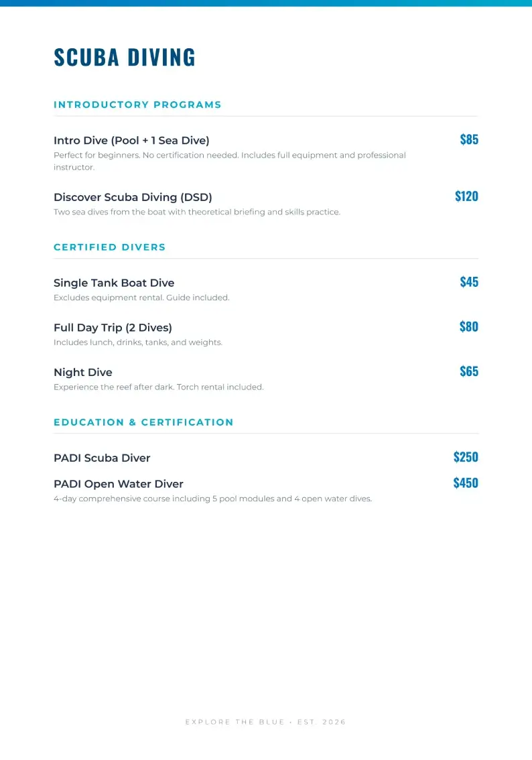The image size is (532, 760).
Task: Select the $120 price for DSD
Action: coord(466,196)
